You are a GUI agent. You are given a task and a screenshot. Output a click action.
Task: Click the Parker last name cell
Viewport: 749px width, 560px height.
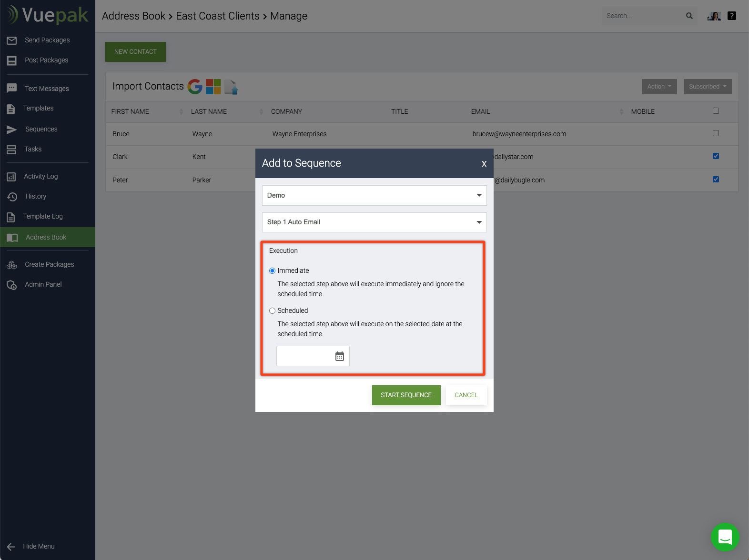pyautogui.click(x=202, y=180)
